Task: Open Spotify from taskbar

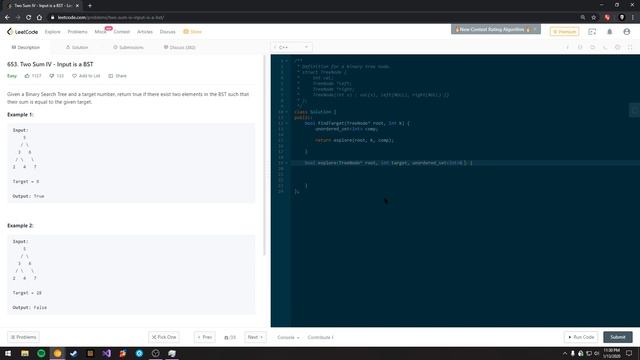Action: 41,353
